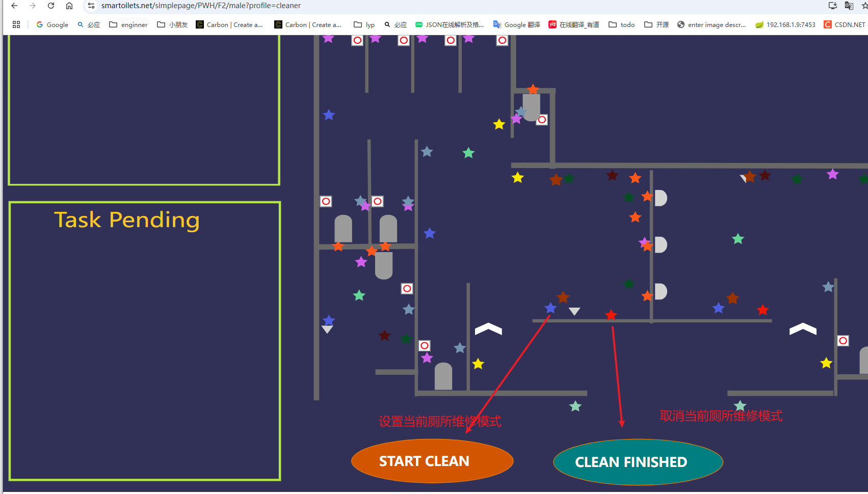868x494 pixels.
Task: Open the Google 翻译 bookmark
Action: pyautogui.click(x=517, y=24)
